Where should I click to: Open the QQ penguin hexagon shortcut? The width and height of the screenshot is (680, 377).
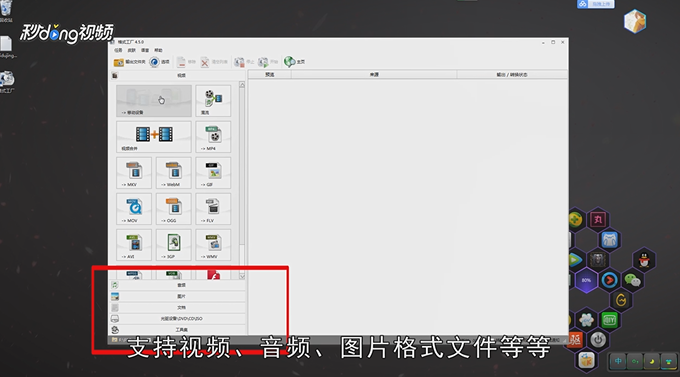pyautogui.click(x=644, y=260)
